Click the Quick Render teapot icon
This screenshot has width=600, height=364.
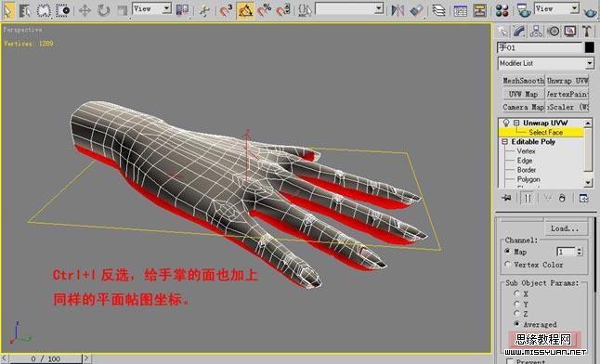click(x=591, y=11)
